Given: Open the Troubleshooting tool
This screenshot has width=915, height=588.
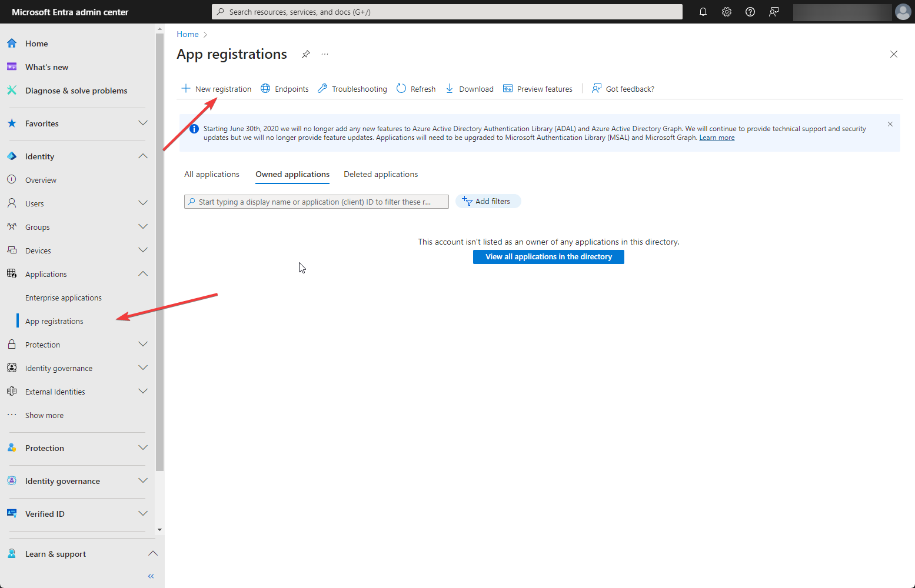Looking at the screenshot, I should point(352,88).
